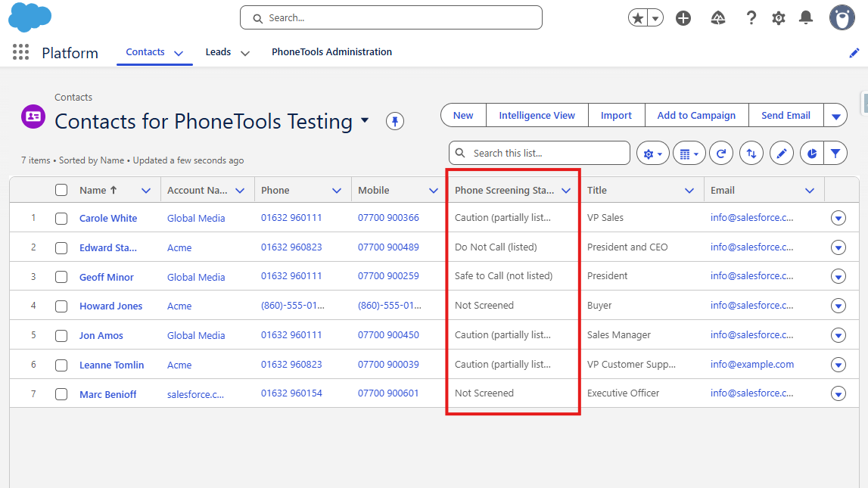Open the Help question mark icon

point(751,18)
